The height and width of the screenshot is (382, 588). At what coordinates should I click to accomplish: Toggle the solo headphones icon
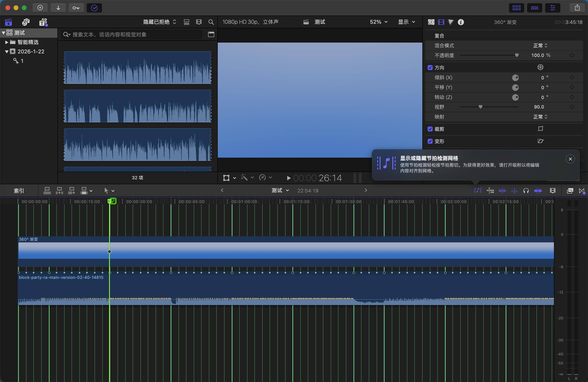click(526, 191)
